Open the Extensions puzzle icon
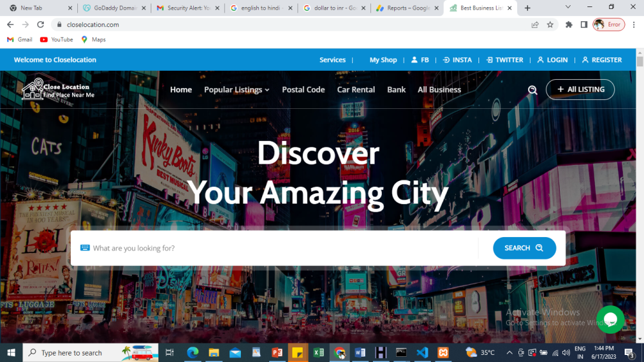 pos(569,24)
